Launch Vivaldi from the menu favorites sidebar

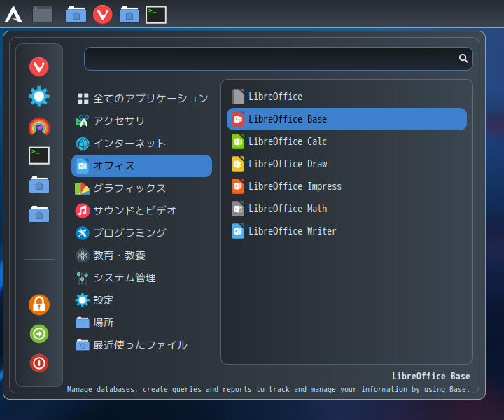click(39, 66)
